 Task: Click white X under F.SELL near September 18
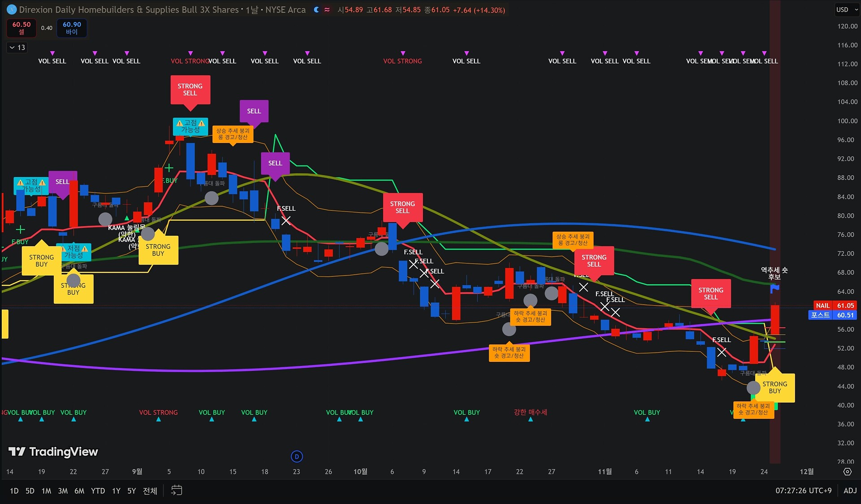pos(286,221)
